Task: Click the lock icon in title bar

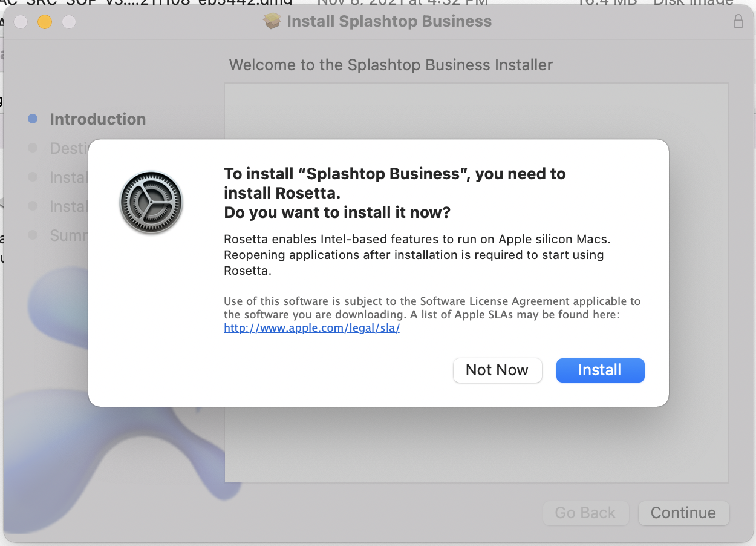Action: click(x=738, y=22)
